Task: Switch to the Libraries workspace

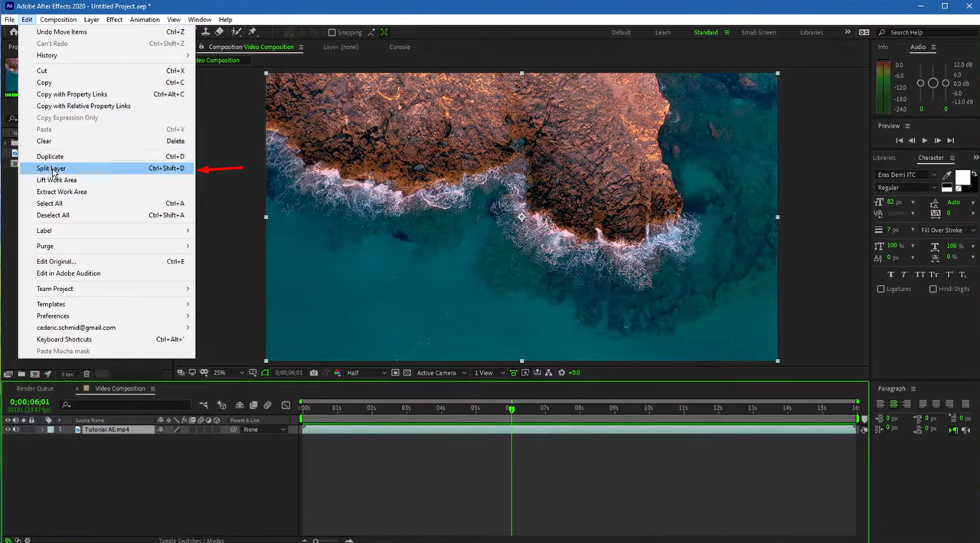Action: pos(812,32)
